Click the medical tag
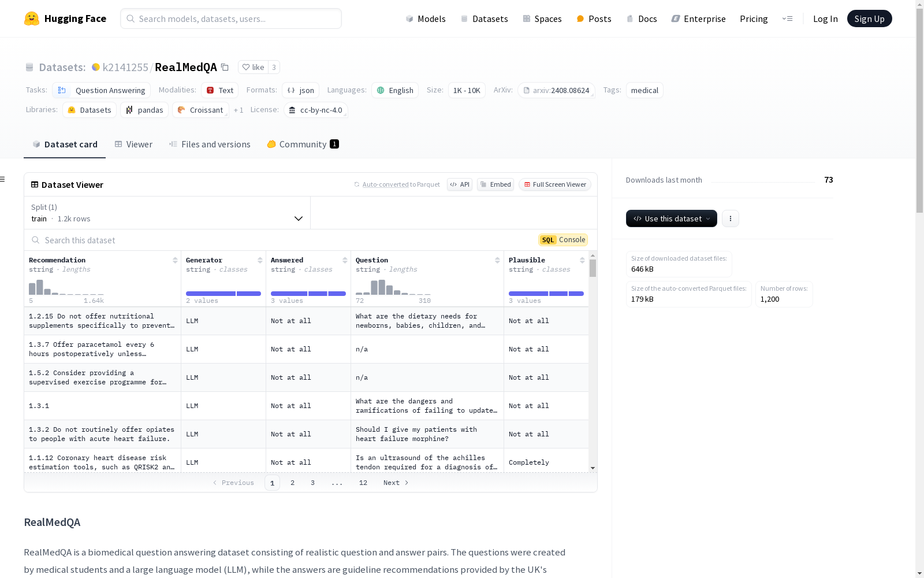 point(644,90)
